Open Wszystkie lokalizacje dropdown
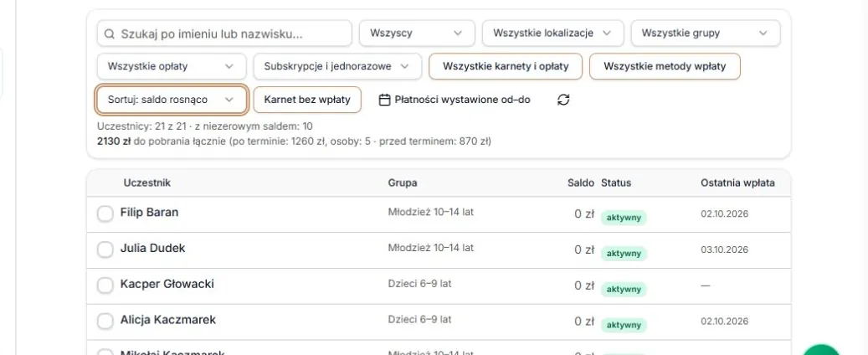The height and width of the screenshot is (355, 868). point(553,33)
